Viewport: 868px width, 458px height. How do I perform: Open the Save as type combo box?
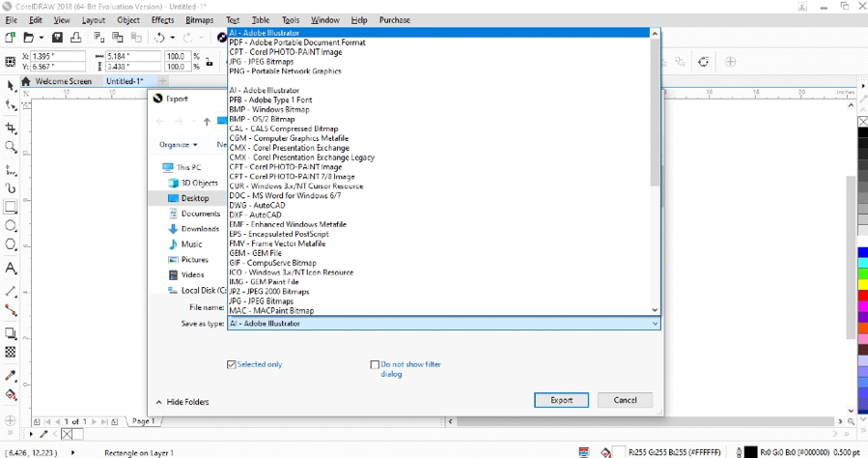click(x=444, y=324)
